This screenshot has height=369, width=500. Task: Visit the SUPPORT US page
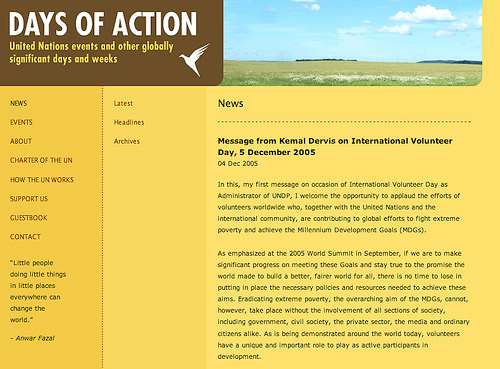click(29, 199)
